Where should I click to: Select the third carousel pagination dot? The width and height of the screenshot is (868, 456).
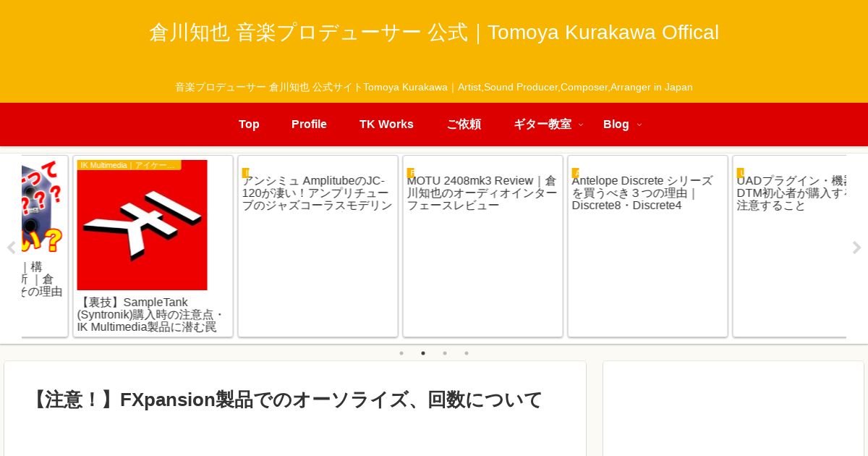click(445, 353)
